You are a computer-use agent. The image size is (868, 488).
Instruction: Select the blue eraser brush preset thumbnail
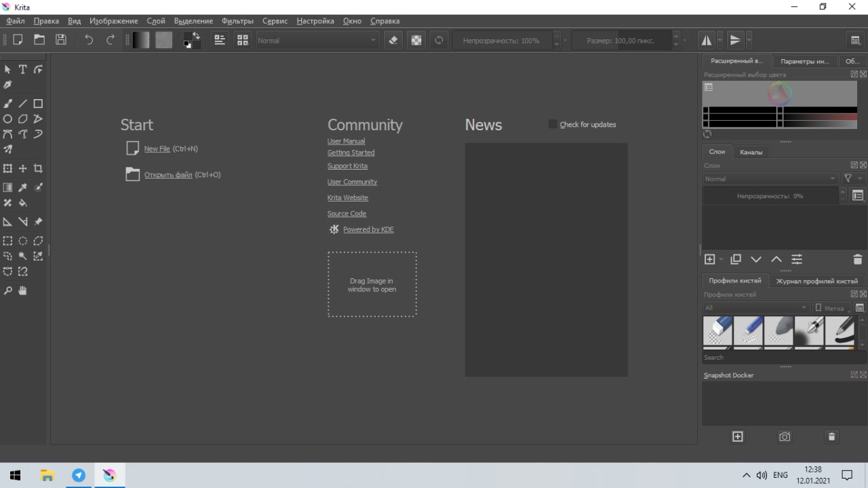[717, 332]
